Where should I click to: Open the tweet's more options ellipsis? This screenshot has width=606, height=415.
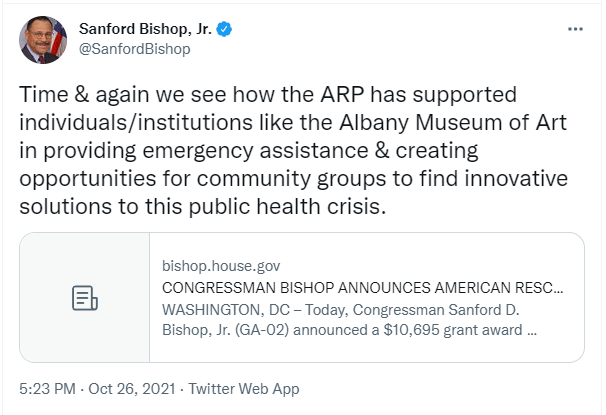tap(575, 29)
